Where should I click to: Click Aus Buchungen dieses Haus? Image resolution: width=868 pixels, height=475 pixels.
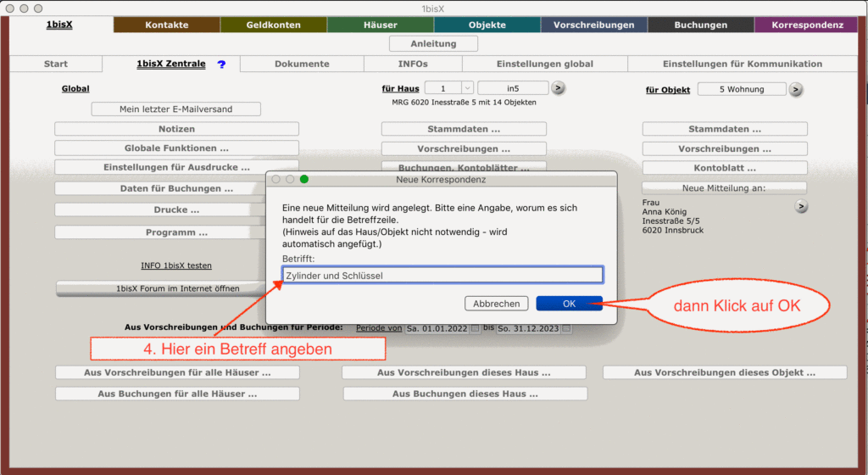[465, 394]
